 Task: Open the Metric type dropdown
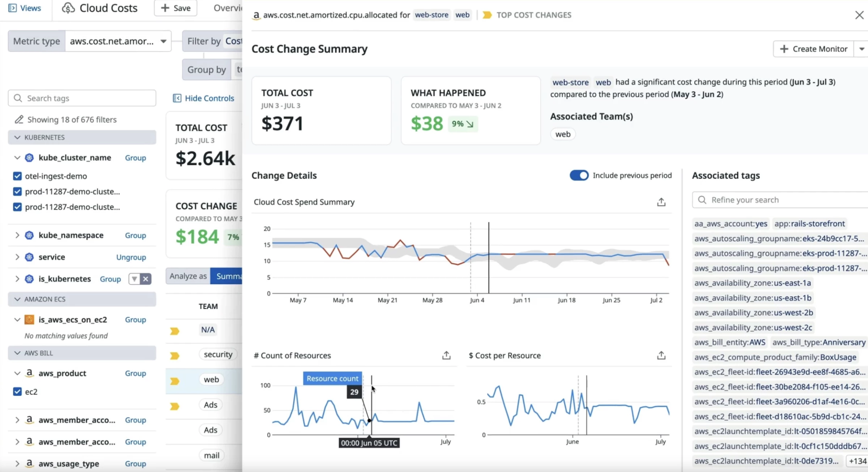(x=118, y=41)
